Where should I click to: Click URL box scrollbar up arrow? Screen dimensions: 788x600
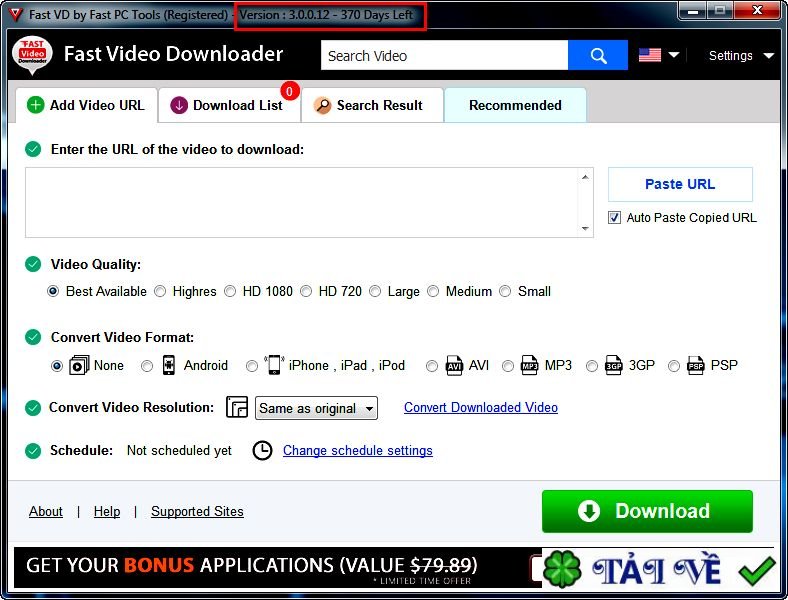585,177
